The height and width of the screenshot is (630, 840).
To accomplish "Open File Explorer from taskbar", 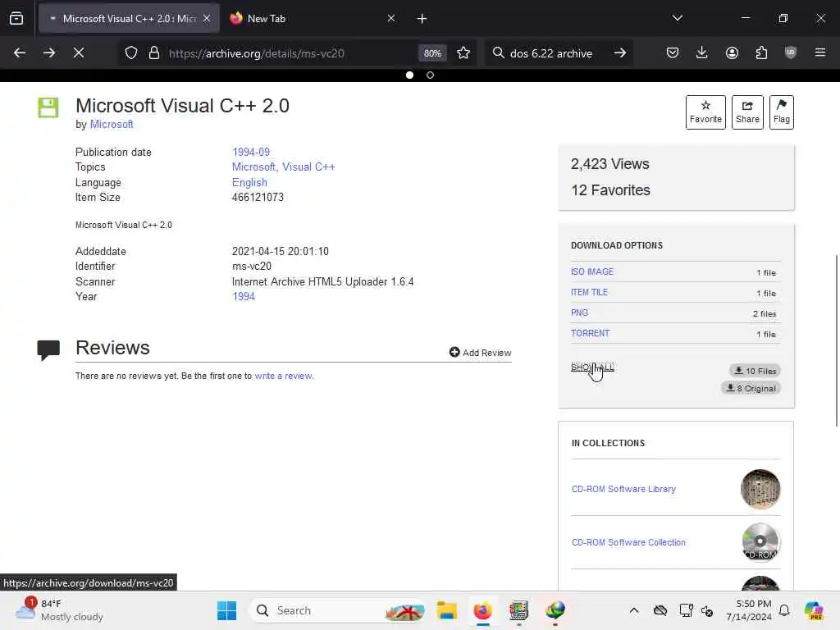I will pos(446,610).
